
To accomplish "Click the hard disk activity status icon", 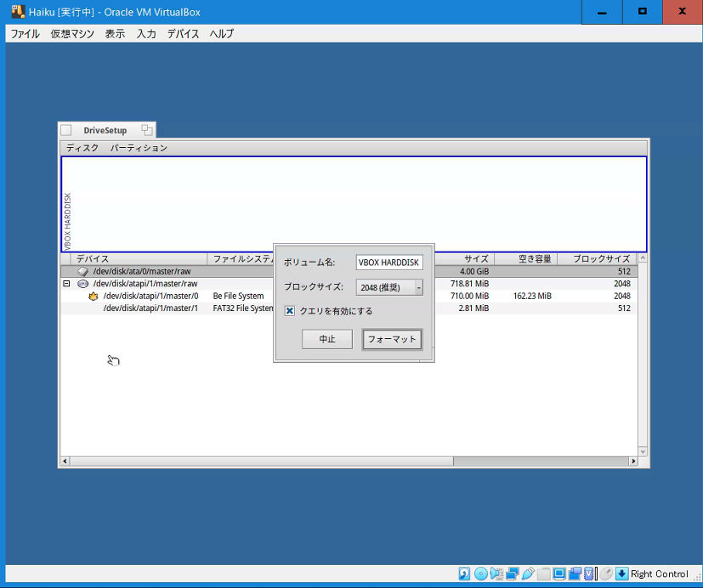I will coord(464,574).
